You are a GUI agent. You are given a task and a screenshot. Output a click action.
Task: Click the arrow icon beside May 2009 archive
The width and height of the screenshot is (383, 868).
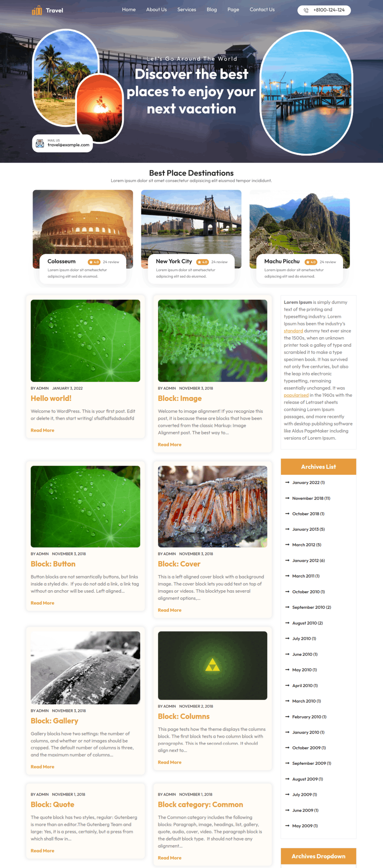(287, 826)
